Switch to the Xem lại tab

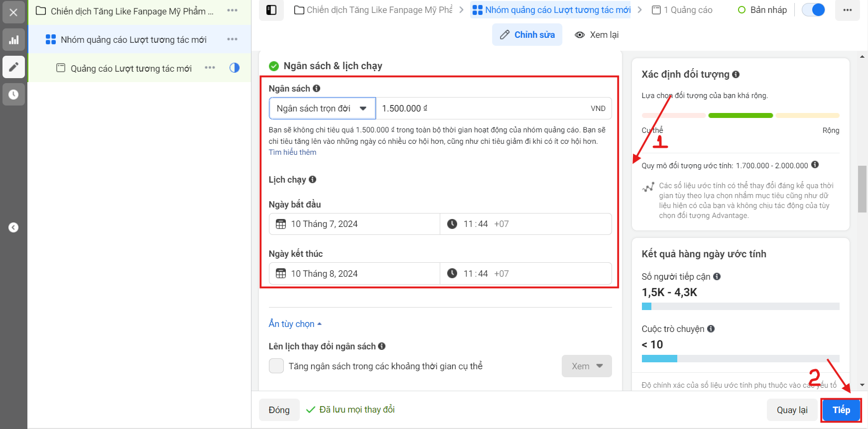[597, 35]
